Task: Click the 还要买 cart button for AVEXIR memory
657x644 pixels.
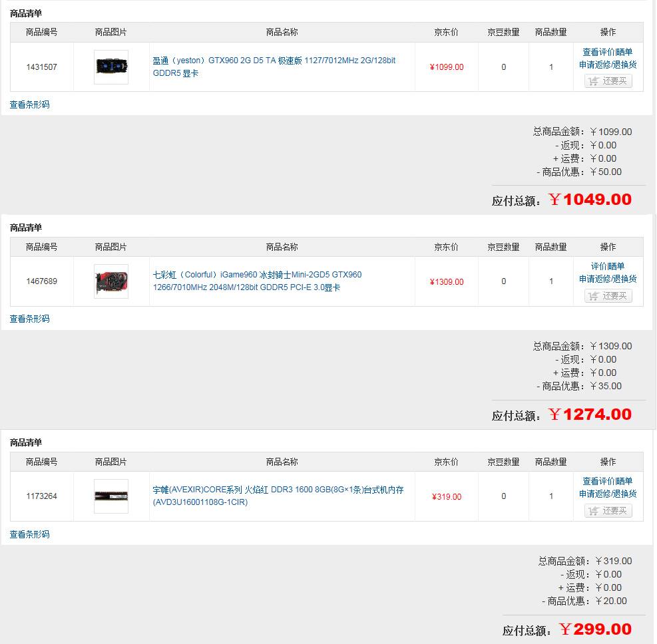Action: tap(608, 510)
